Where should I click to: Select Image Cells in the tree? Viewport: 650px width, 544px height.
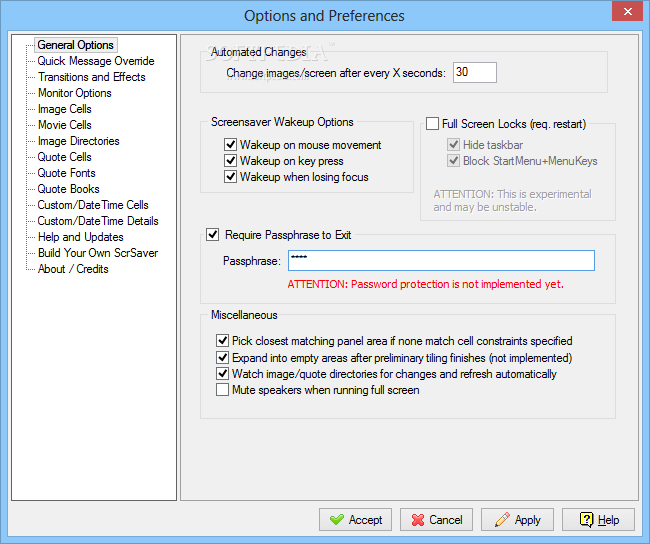[65, 109]
